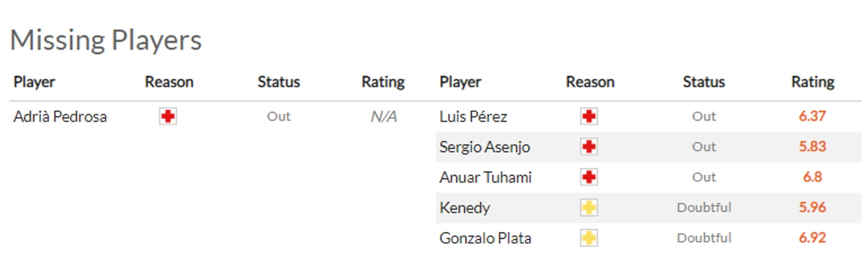Click the Status header in the left table
The height and width of the screenshot is (261, 868).
coord(279,82)
